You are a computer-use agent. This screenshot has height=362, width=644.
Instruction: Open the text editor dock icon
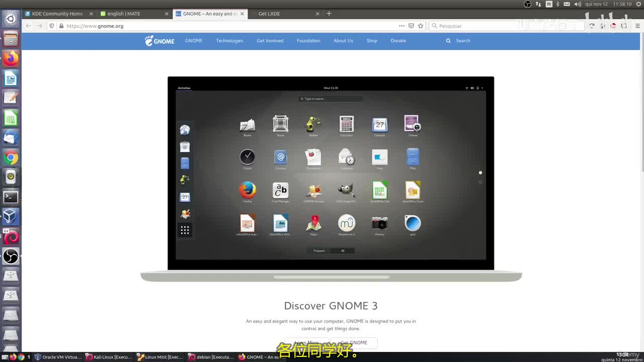[x=11, y=98]
